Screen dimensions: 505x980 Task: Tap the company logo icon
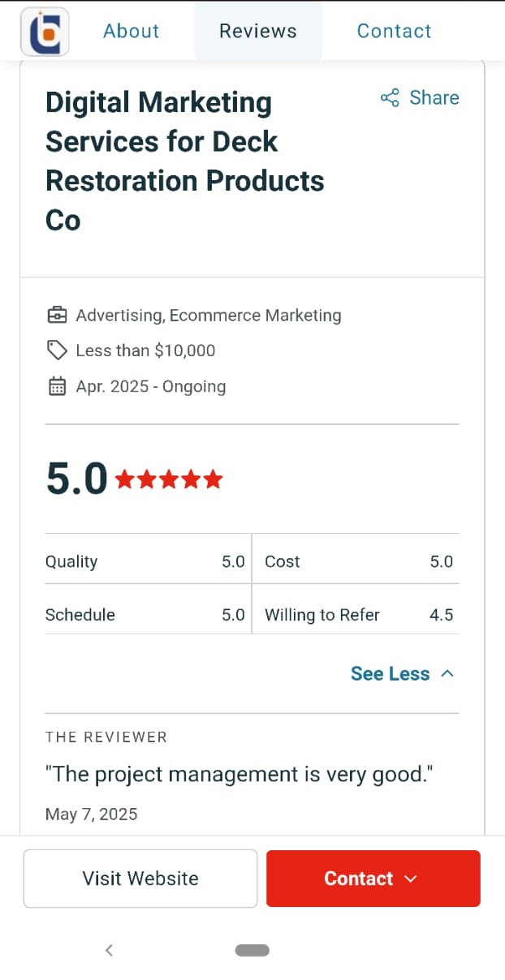[45, 32]
